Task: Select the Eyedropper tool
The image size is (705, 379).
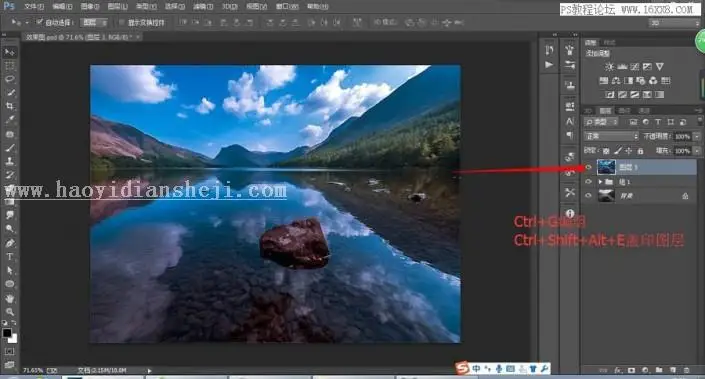Action: [x=9, y=120]
